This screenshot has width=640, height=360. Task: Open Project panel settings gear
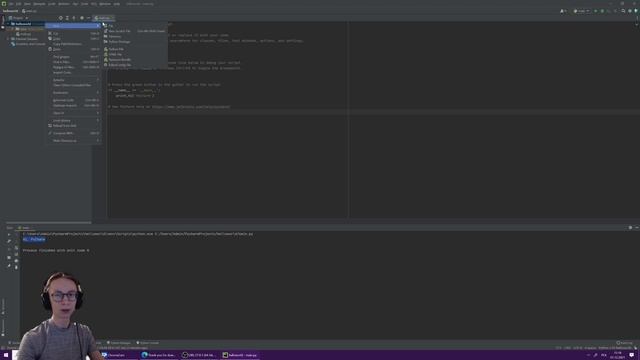coord(82,18)
